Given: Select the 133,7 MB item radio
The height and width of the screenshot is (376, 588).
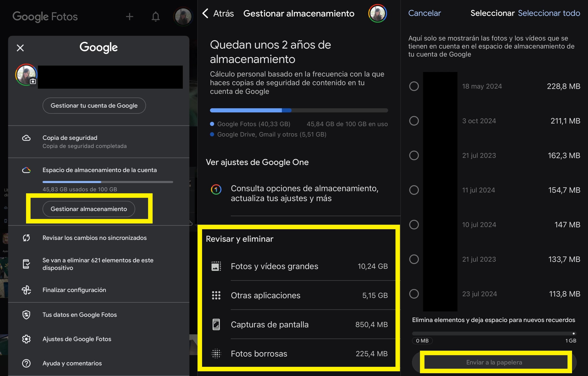Looking at the screenshot, I should coord(414,259).
